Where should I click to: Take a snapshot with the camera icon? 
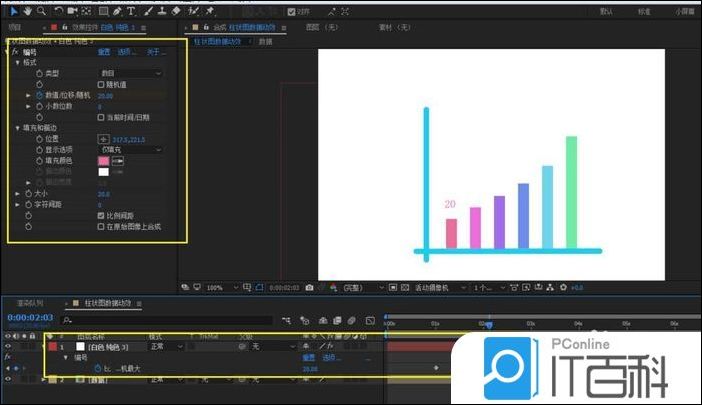[309, 288]
